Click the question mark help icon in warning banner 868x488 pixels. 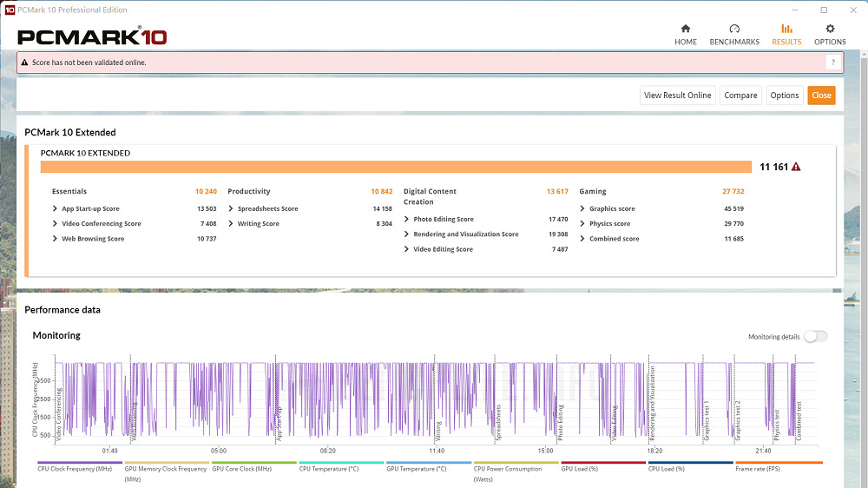pos(833,63)
